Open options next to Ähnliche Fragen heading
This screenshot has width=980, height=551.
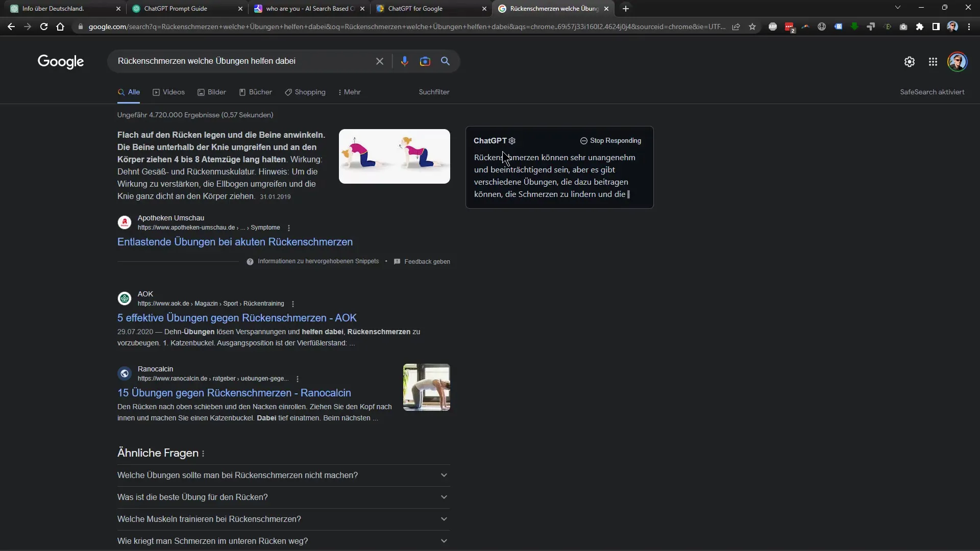coord(203,454)
